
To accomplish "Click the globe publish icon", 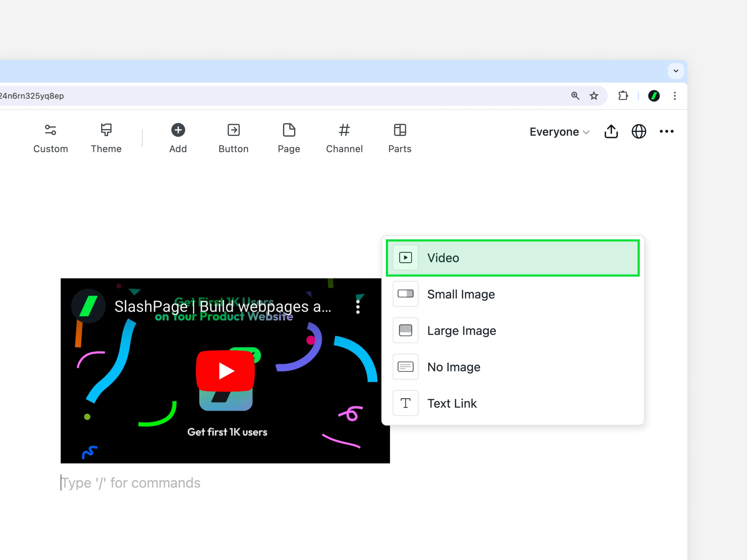I will [x=639, y=132].
